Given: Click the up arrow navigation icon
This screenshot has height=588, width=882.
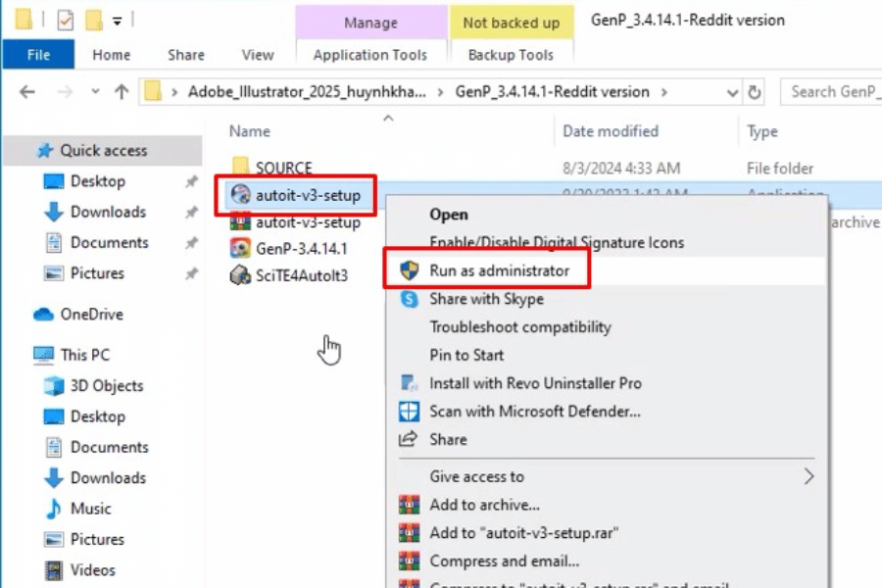Looking at the screenshot, I should coord(122,92).
